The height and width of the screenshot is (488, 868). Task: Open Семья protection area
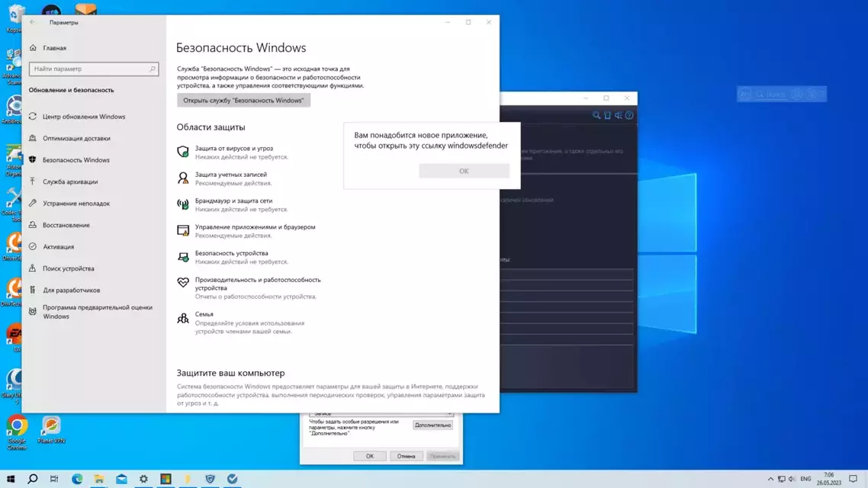pyautogui.click(x=204, y=313)
